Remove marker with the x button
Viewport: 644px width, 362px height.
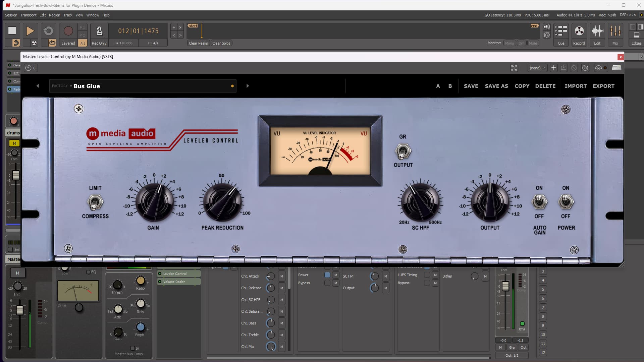coord(180,27)
